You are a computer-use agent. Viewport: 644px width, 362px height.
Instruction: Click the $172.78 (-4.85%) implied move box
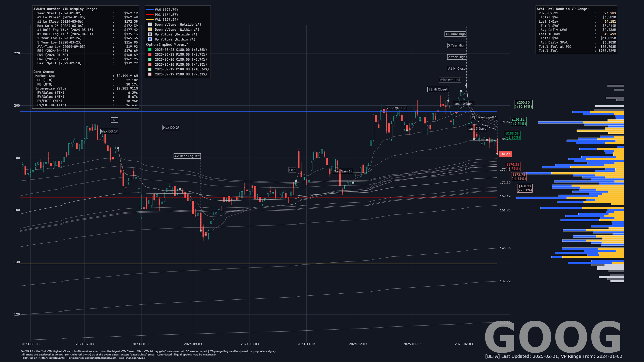tap(519, 177)
